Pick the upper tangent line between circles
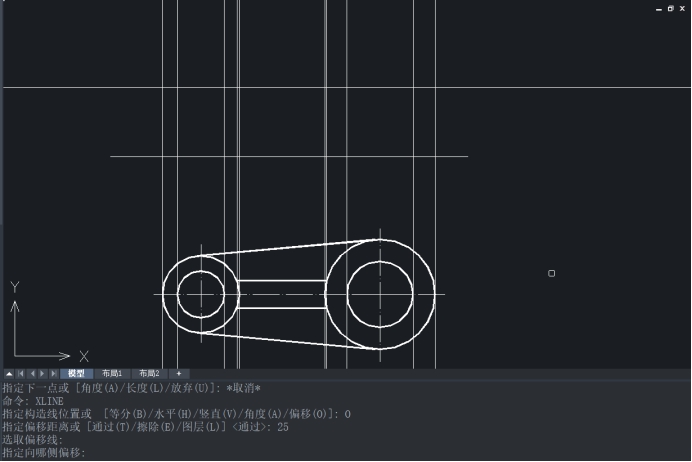 (290, 246)
